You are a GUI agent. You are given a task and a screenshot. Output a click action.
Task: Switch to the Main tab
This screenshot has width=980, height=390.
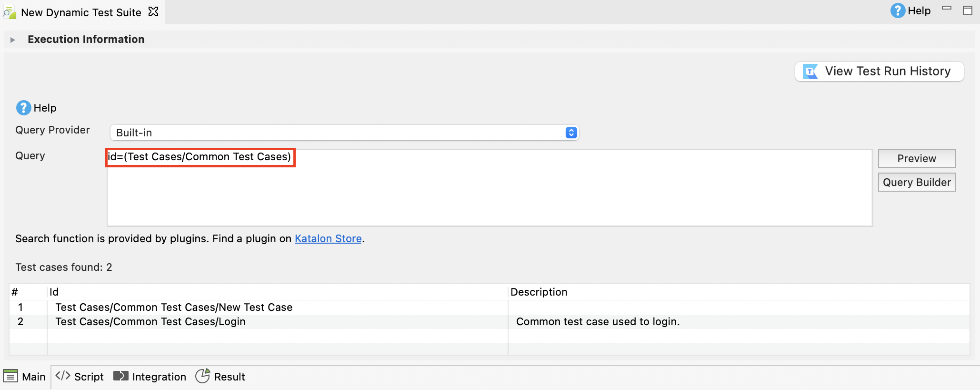tap(25, 377)
